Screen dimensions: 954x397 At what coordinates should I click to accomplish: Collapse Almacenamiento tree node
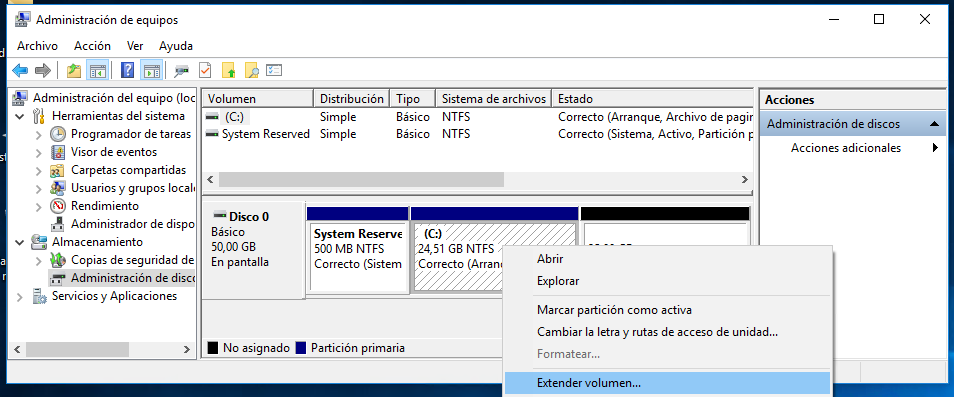(20, 242)
